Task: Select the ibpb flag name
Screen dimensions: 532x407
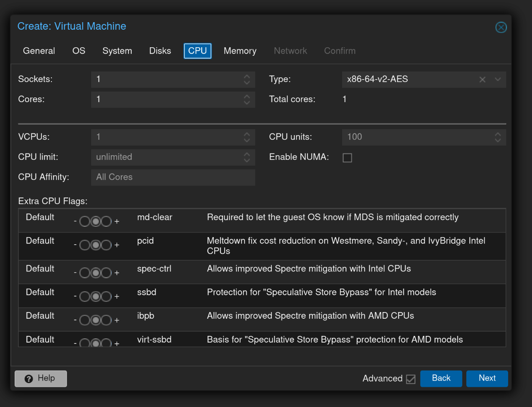Action: 146,316
